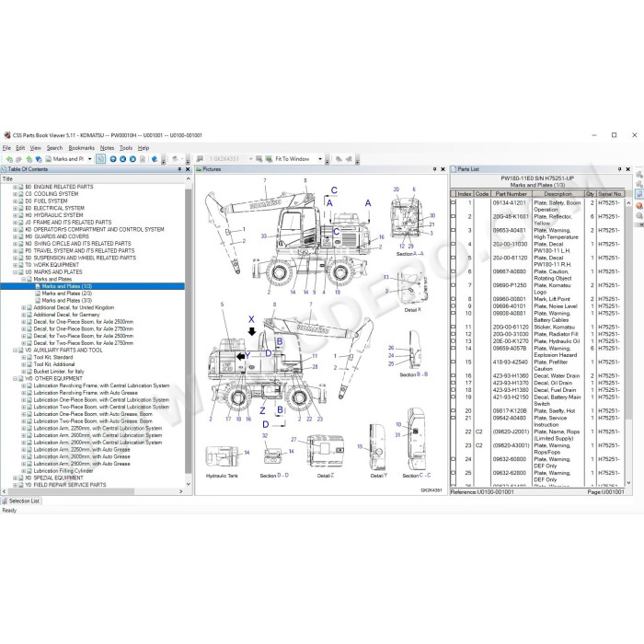This screenshot has height=644, width=644.
Task: Collapse the U0 MARKS AND PLATES node
Action: click(x=15, y=272)
